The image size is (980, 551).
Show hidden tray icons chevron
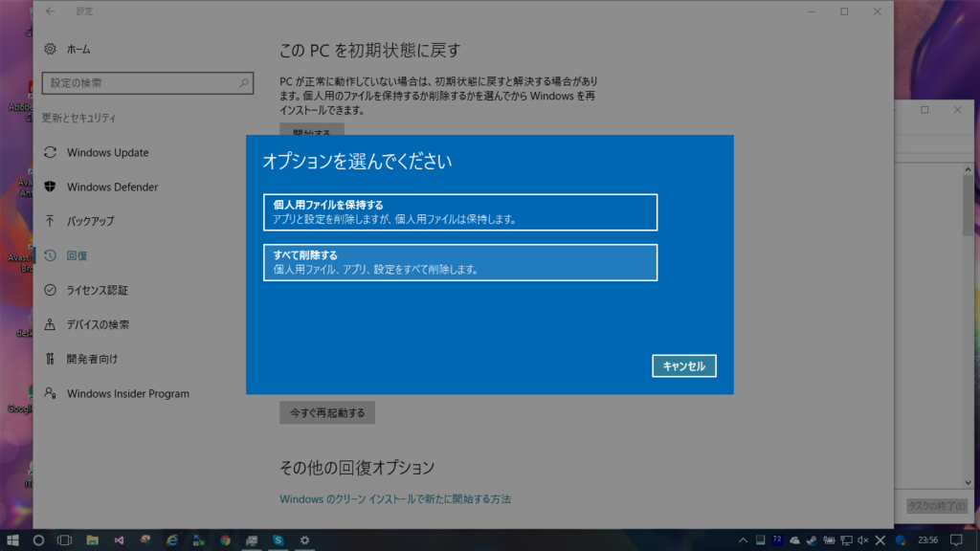(743, 540)
